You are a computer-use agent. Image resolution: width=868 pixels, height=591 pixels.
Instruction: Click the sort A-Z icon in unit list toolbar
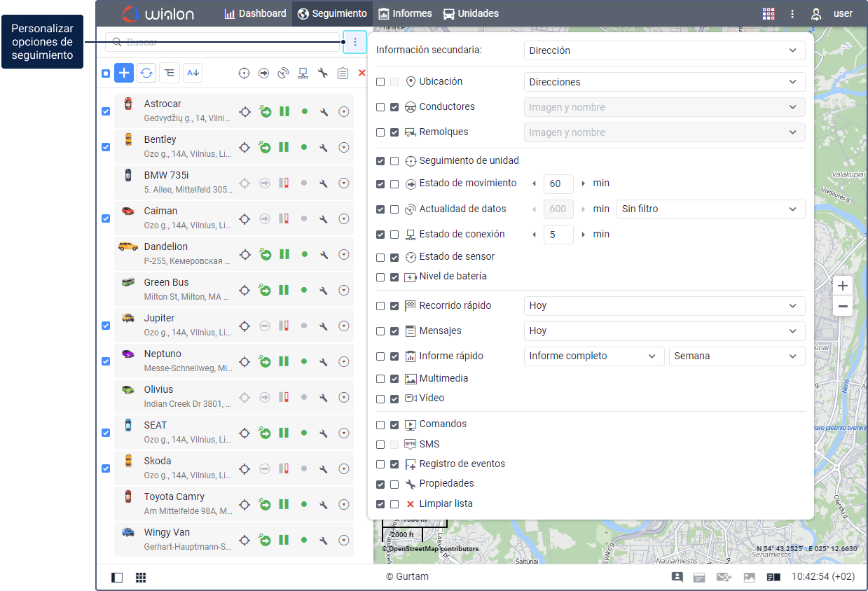(x=193, y=73)
